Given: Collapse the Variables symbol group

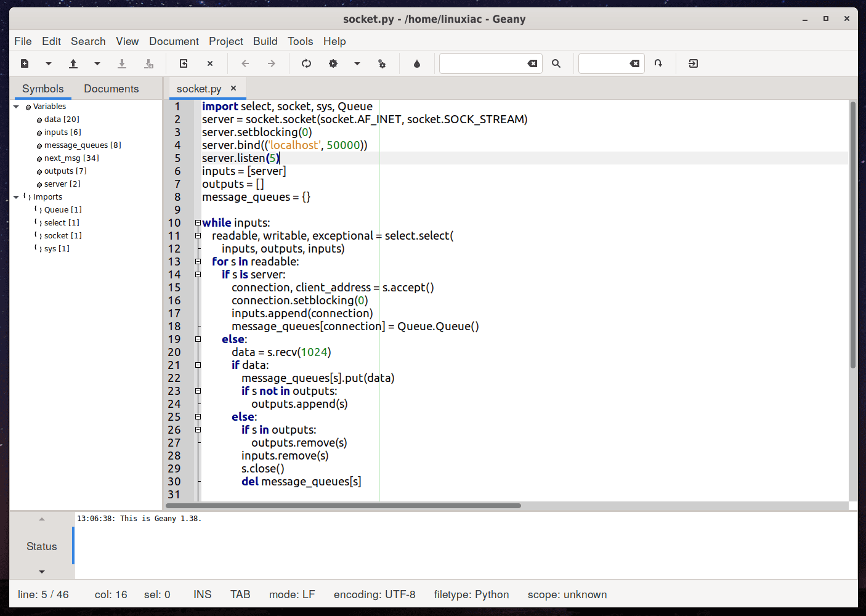Looking at the screenshot, I should pos(17,106).
